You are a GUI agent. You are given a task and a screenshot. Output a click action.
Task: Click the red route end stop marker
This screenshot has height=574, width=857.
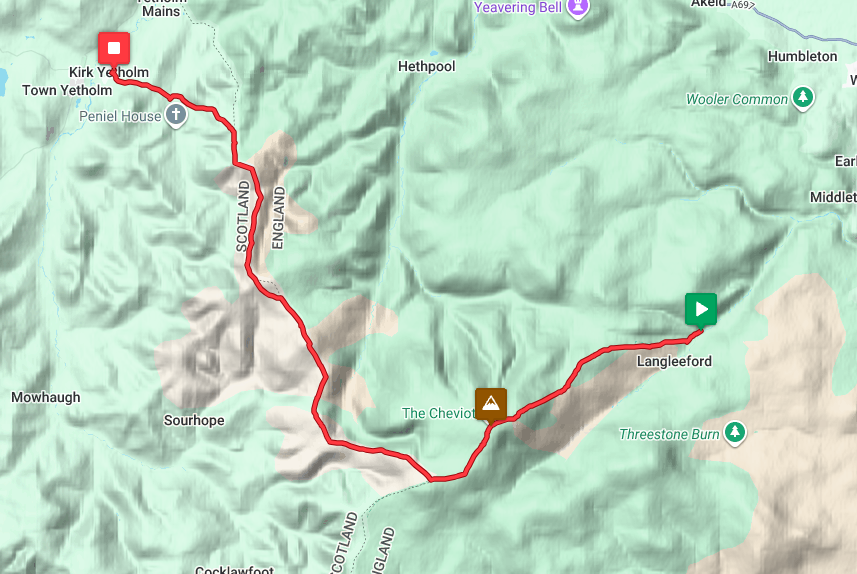pyautogui.click(x=114, y=49)
